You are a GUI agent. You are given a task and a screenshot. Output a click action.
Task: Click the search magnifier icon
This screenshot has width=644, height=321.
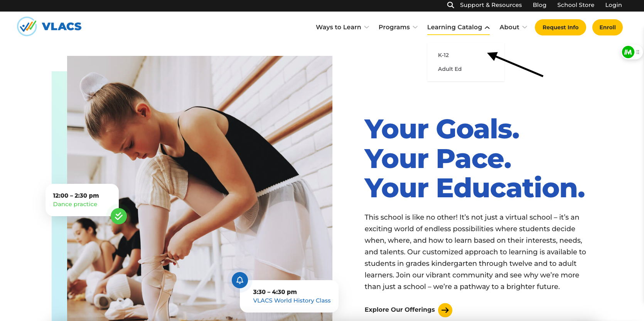click(450, 5)
